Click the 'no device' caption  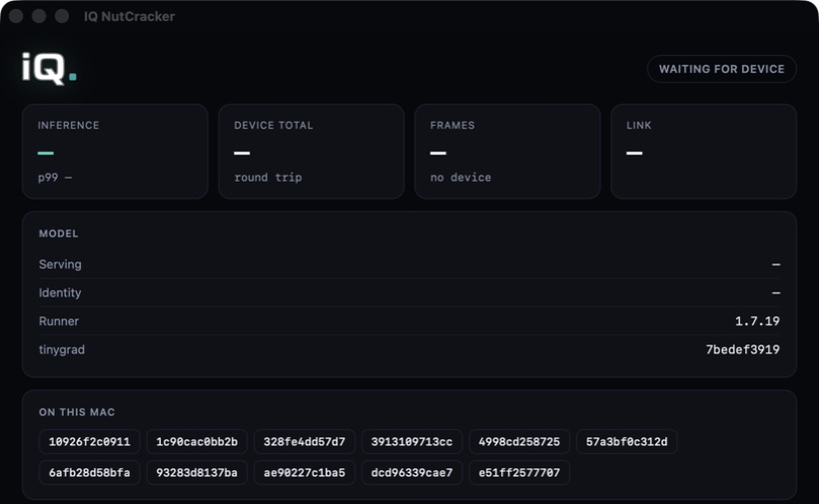pos(460,178)
